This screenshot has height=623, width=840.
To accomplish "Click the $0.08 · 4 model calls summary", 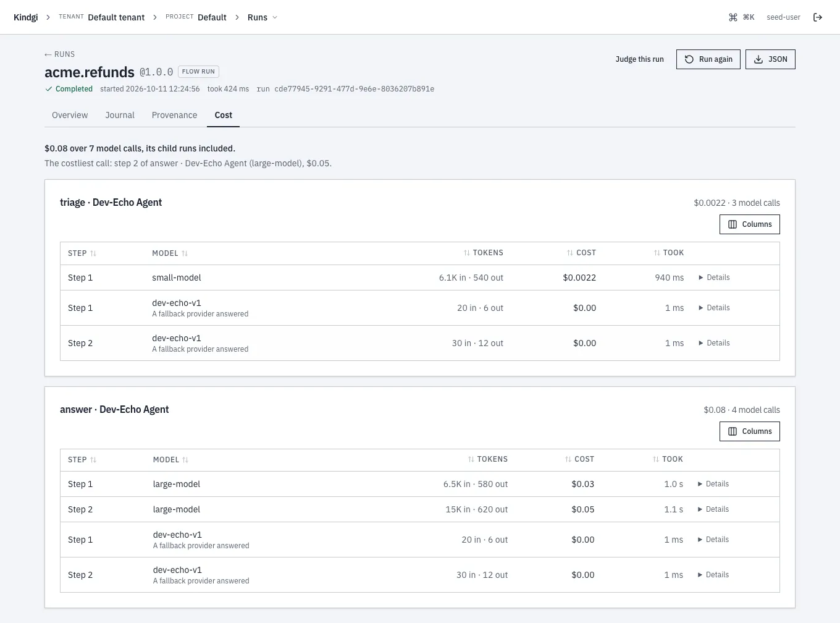I will pos(742,410).
